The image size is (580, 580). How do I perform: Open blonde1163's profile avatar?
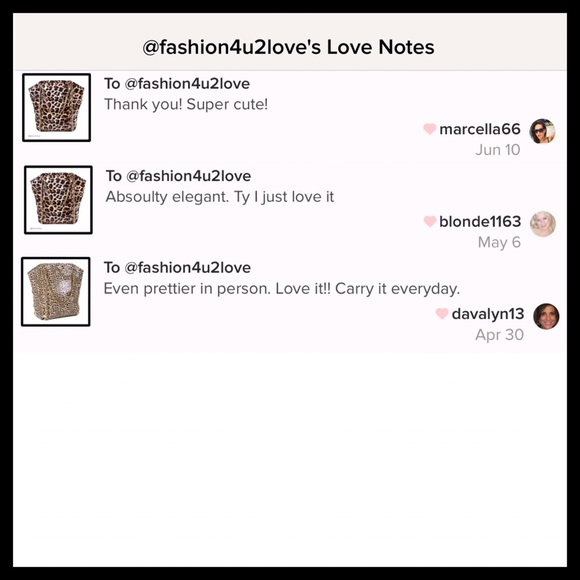(x=543, y=224)
